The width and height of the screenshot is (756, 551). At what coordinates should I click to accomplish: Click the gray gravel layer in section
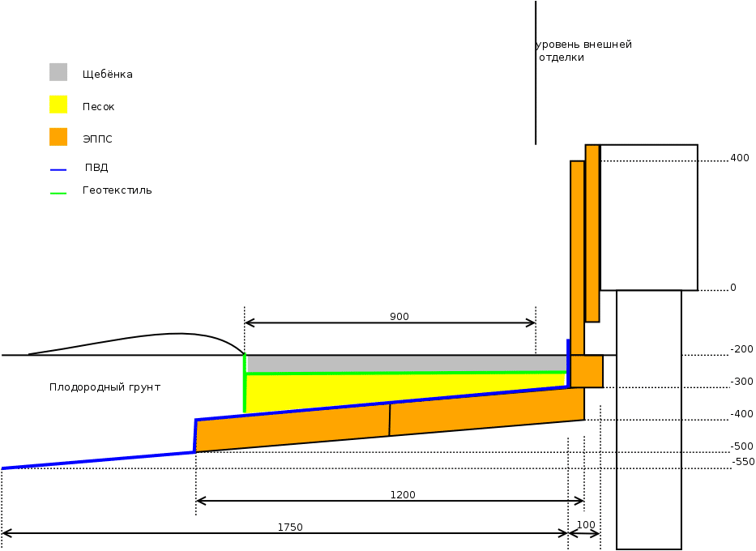405,363
